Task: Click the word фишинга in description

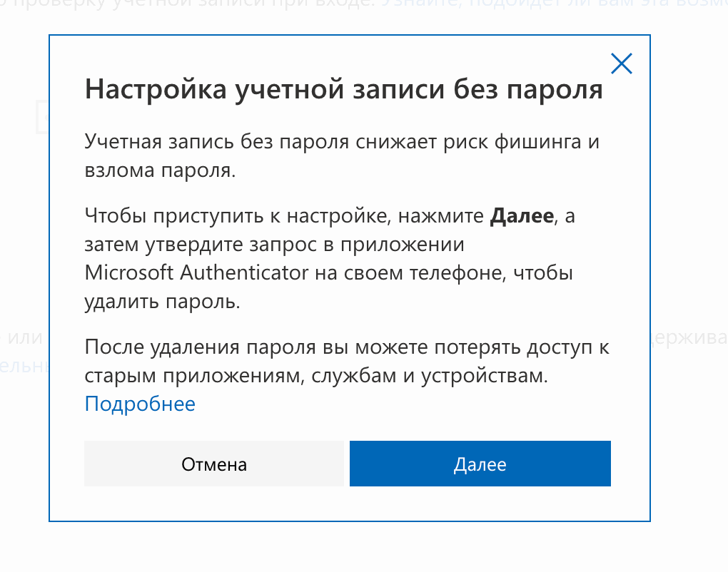Action: pyautogui.click(x=537, y=141)
